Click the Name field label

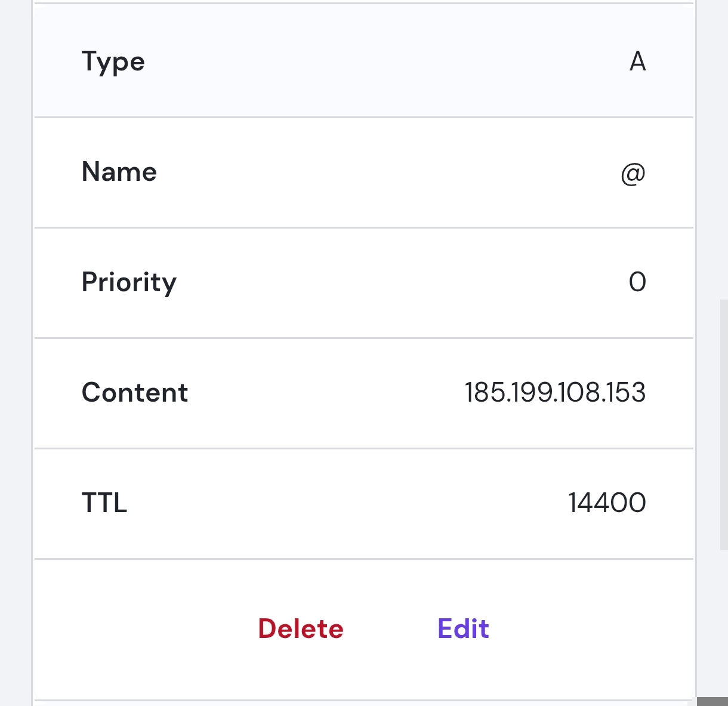119,172
